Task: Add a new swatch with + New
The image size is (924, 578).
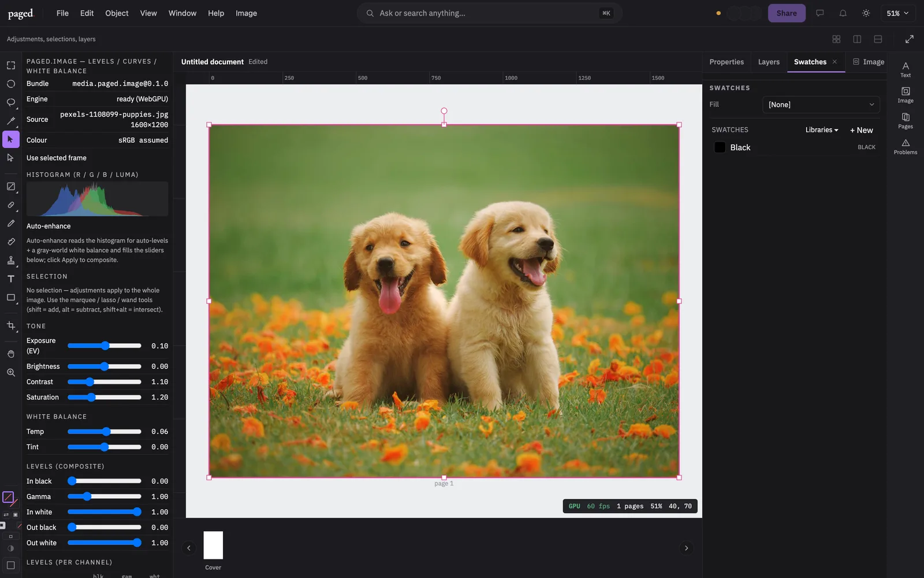Action: coord(861,130)
